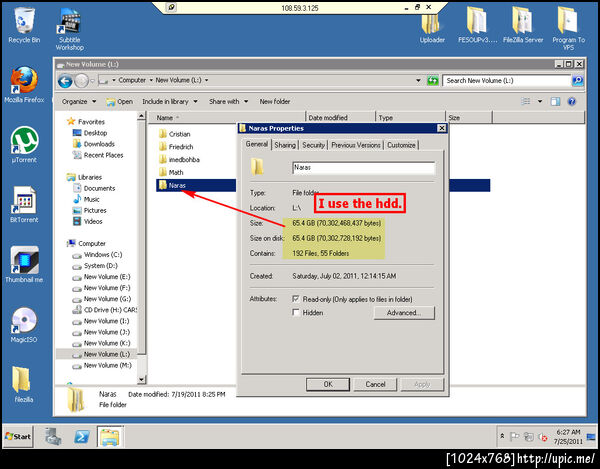Expand breadcrumb arrow after New Volume (L:)
Viewport: 600px width, 469px height.
click(207, 80)
